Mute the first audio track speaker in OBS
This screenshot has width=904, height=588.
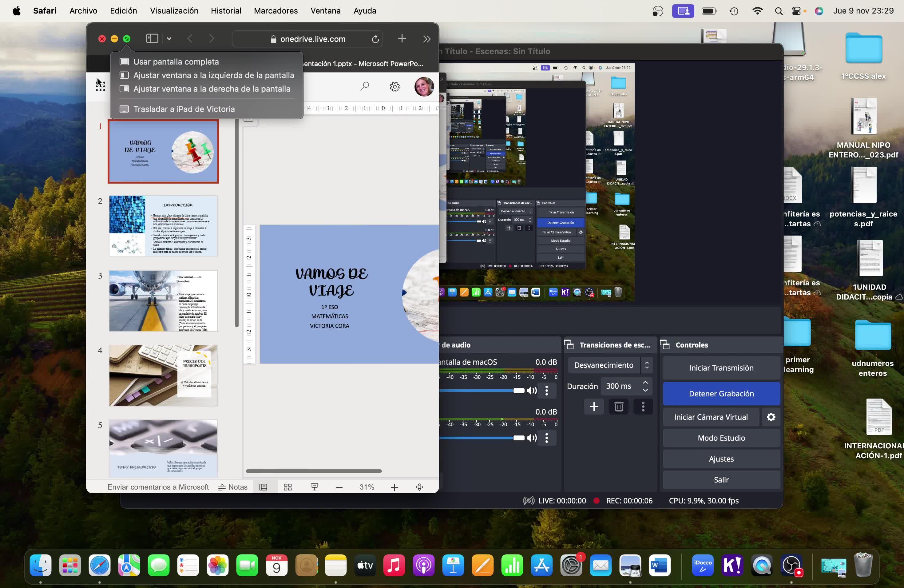(532, 391)
